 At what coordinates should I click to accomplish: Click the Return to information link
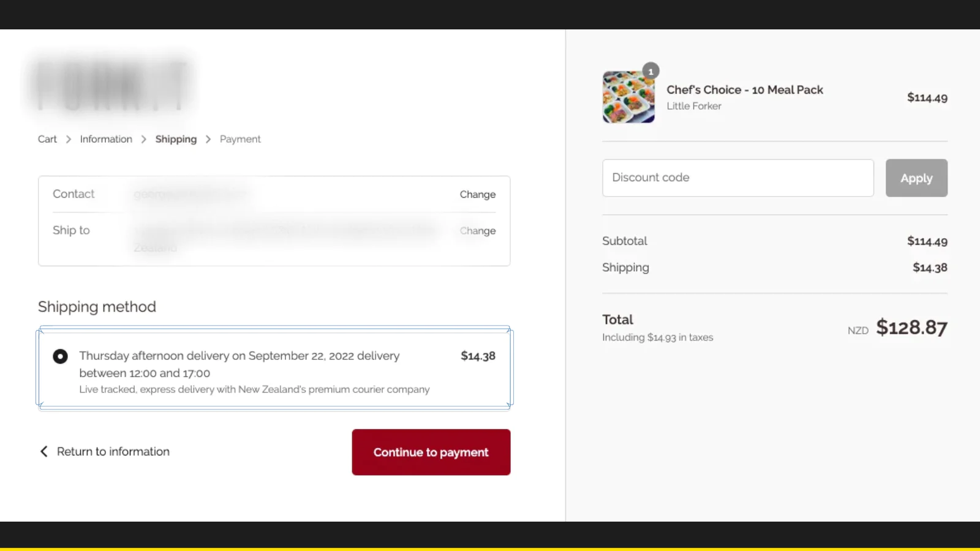click(113, 452)
